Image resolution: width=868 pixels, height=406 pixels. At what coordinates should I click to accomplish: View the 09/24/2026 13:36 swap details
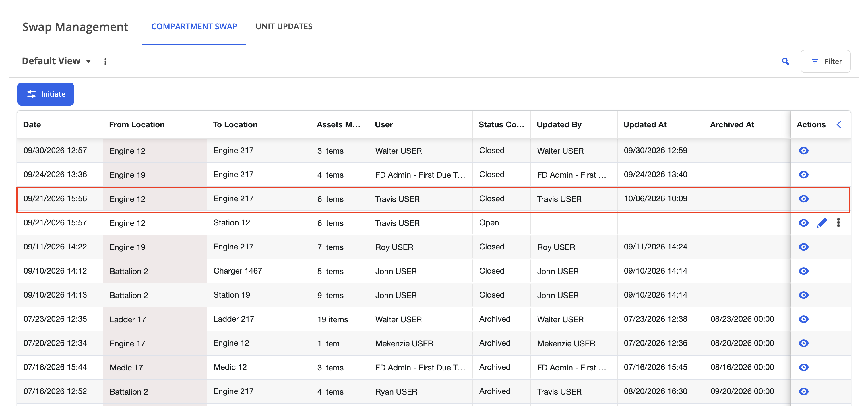[x=803, y=174]
